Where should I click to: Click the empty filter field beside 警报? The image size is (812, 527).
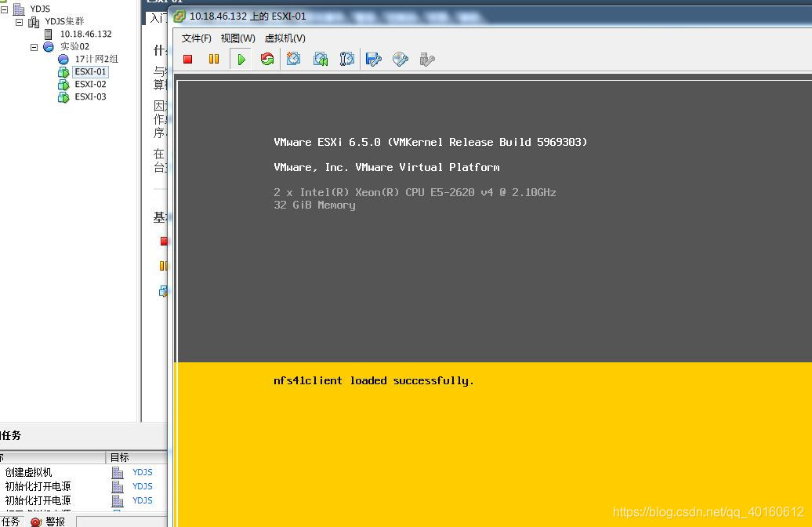122,522
